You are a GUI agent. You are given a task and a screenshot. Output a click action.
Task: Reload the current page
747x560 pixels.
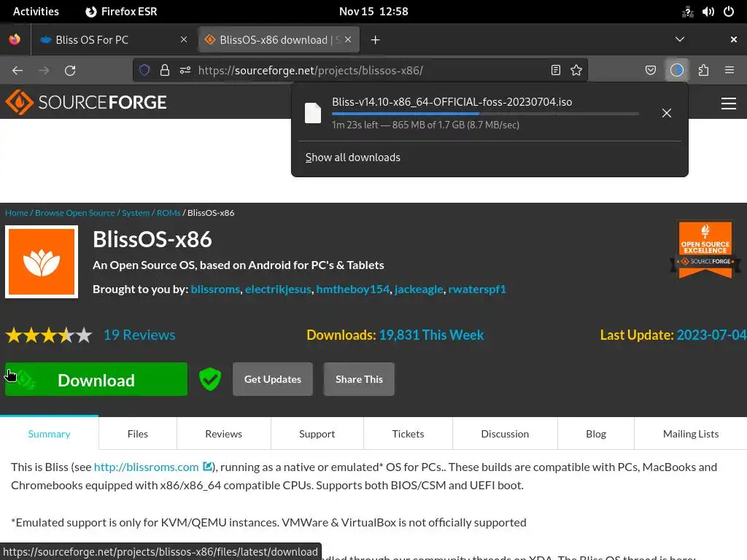point(70,71)
